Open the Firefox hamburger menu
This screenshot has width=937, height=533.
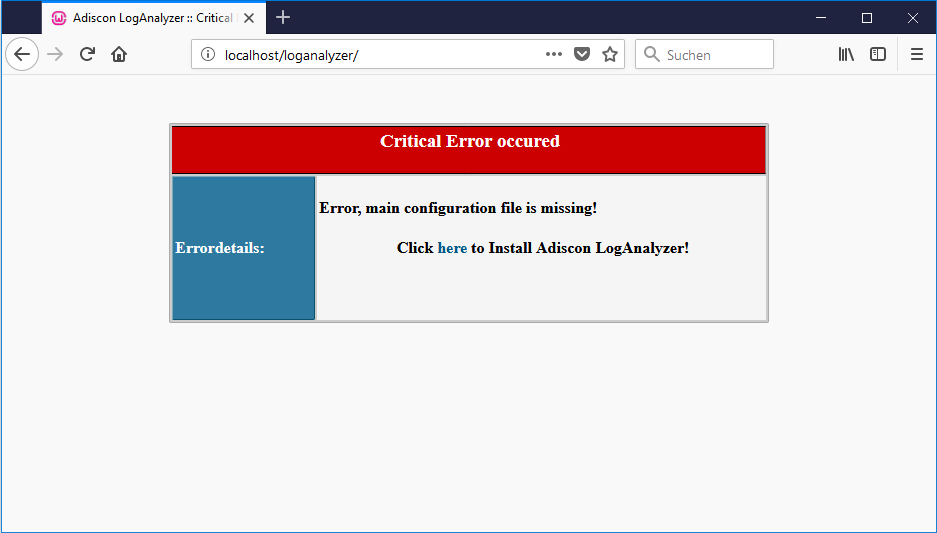coord(917,54)
